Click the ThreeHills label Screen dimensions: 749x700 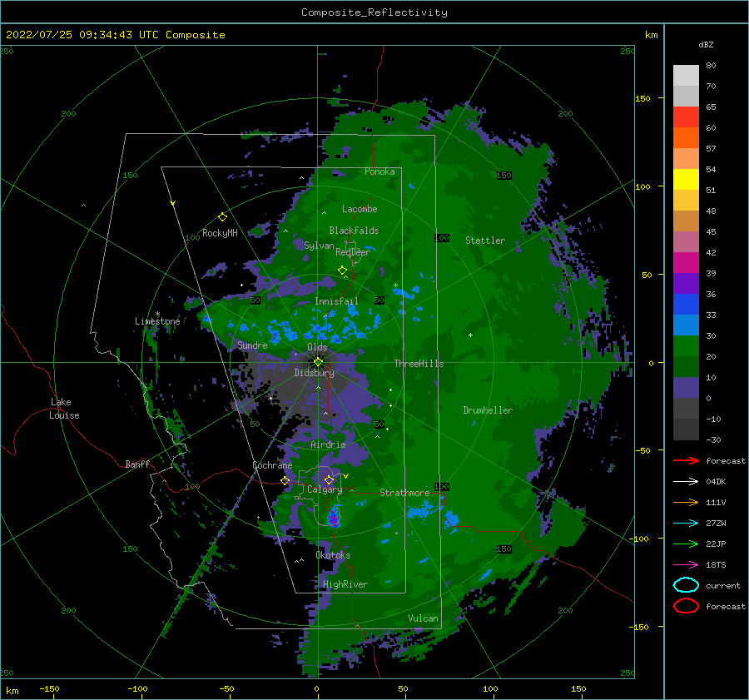419,364
